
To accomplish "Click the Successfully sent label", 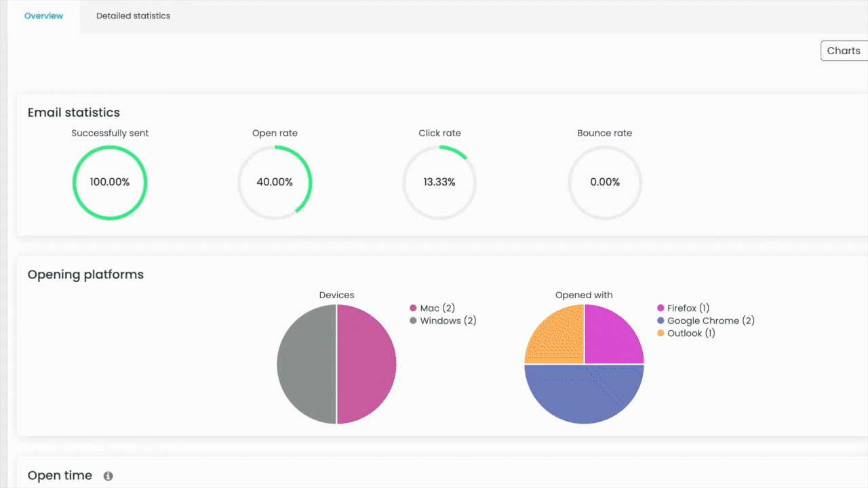I will coord(110,134).
